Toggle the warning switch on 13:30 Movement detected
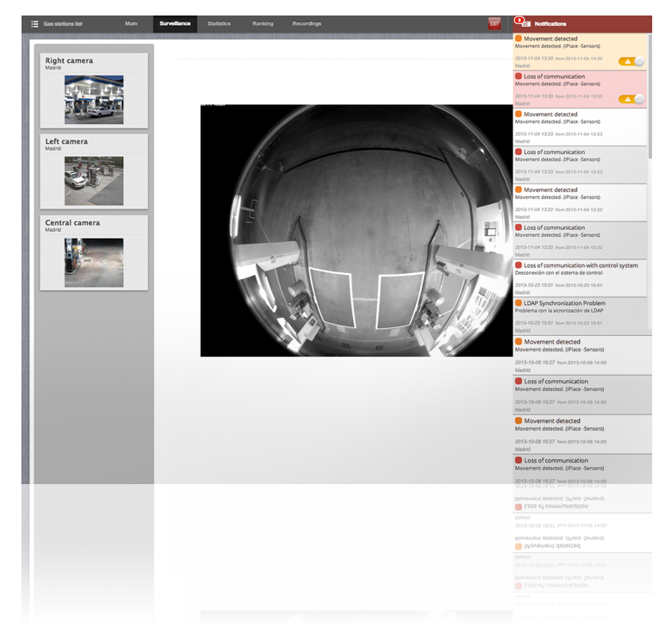This screenshot has width=672, height=634. 632,61
